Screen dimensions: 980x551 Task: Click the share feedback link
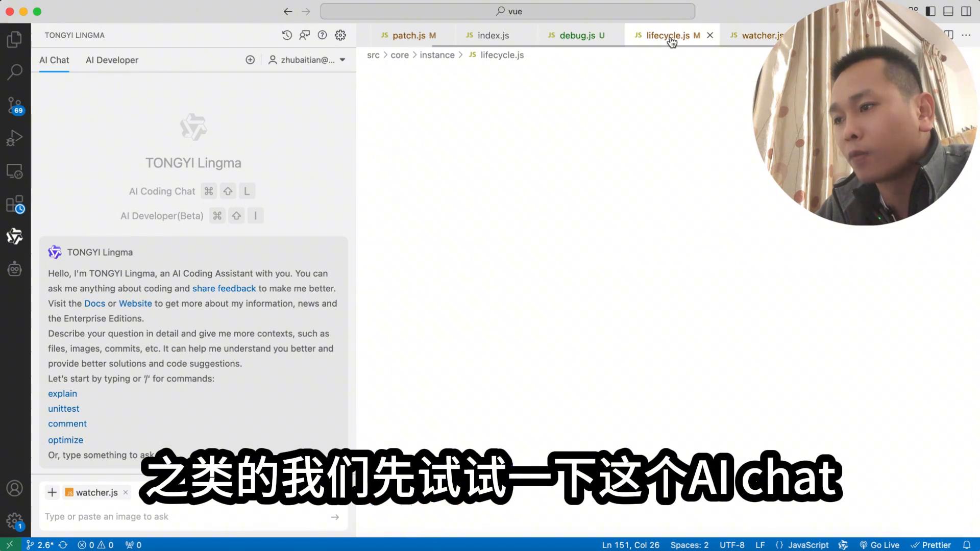[x=224, y=288]
